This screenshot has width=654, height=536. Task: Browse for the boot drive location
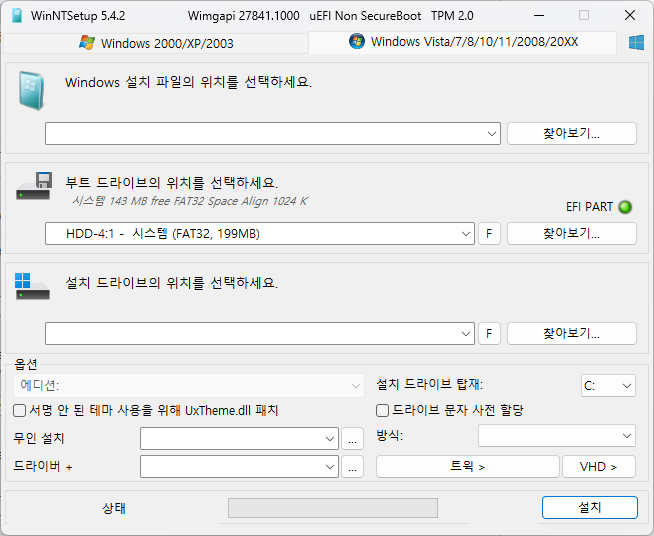(571, 234)
